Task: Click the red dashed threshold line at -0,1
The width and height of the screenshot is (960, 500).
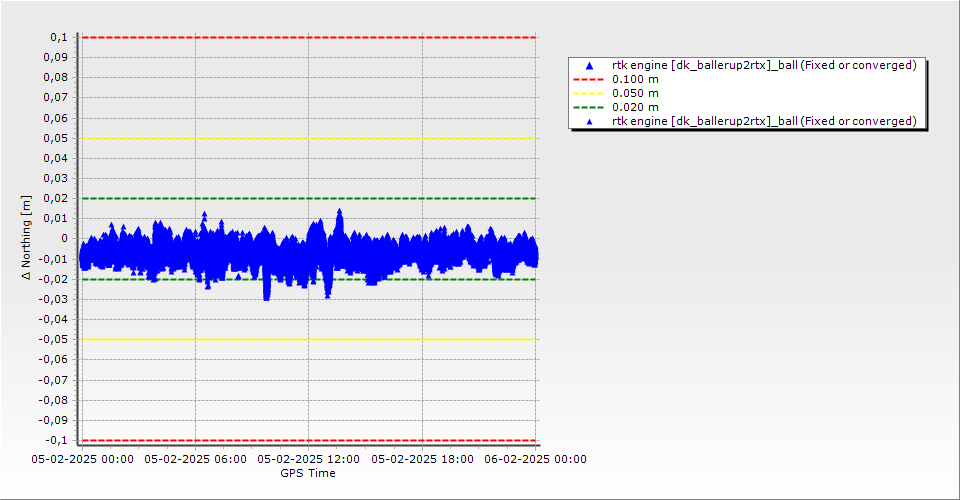Action: [309, 441]
